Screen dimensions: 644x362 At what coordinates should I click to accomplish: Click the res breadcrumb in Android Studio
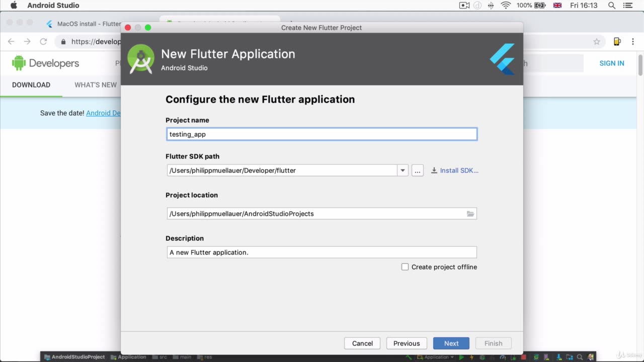[x=205, y=357]
